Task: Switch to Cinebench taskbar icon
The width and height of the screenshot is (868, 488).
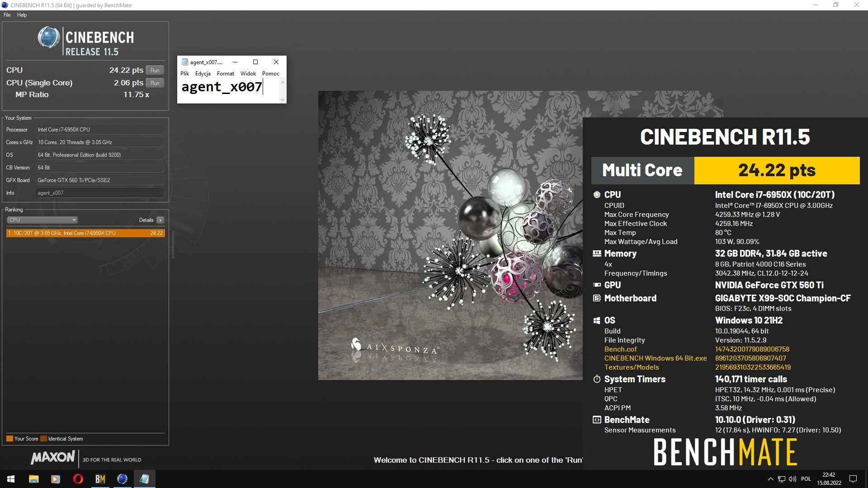Action: coord(122,479)
